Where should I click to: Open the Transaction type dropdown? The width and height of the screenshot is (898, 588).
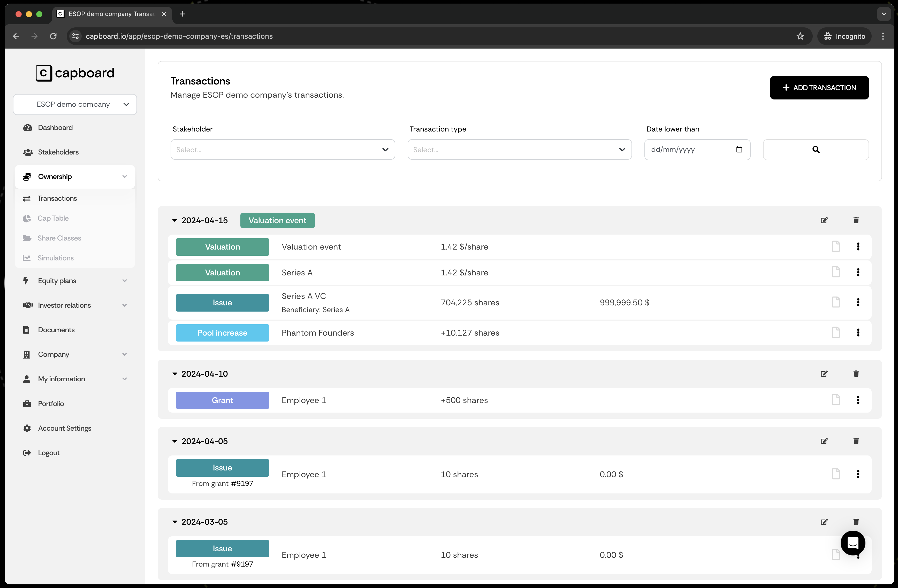pyautogui.click(x=519, y=149)
